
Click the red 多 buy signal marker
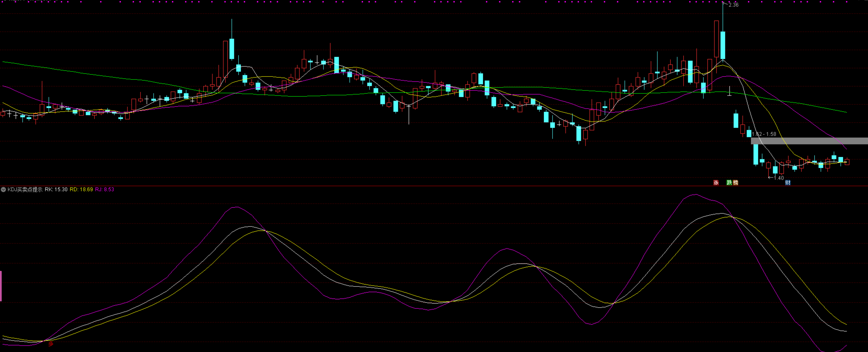pos(51,344)
